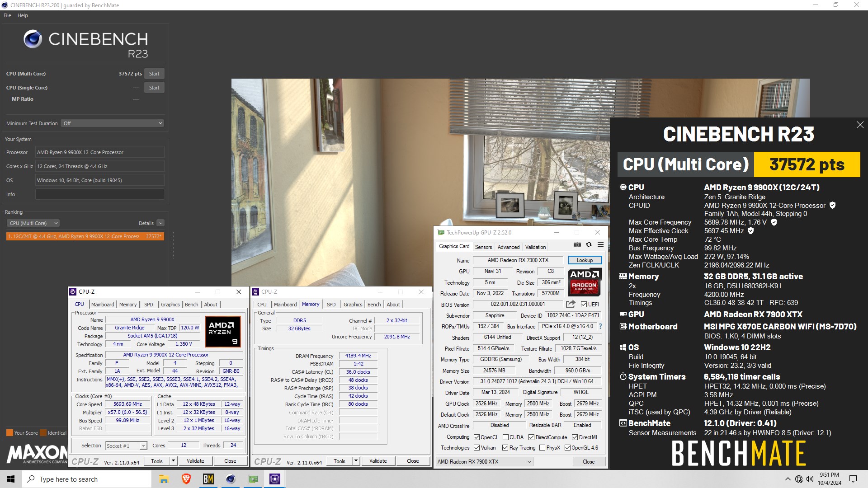Open BenchMate from the taskbar
Screen dimensions: 868x488
(208, 479)
